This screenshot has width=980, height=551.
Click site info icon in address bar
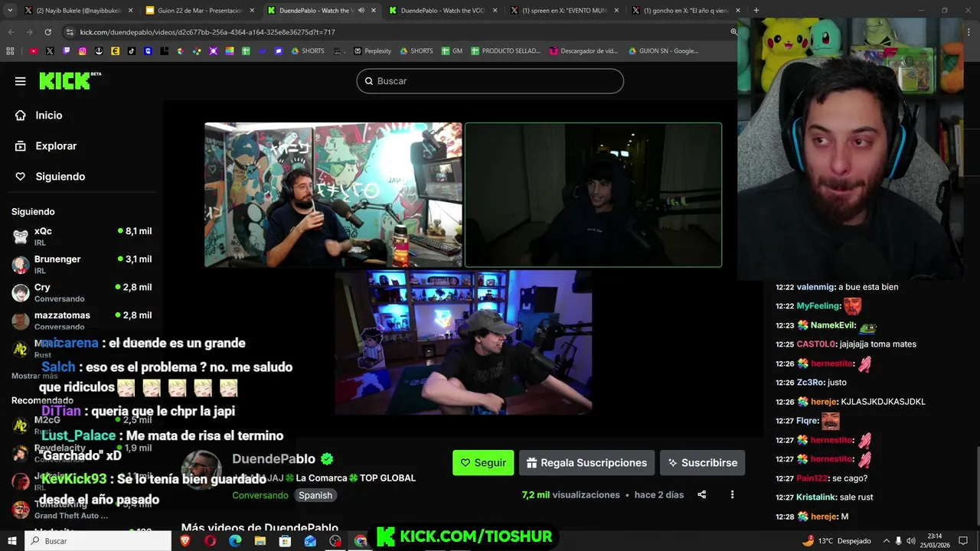tap(70, 32)
